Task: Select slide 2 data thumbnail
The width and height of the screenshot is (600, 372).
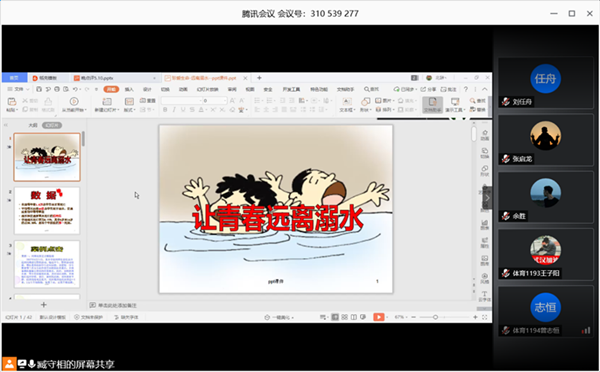Action: click(47, 210)
